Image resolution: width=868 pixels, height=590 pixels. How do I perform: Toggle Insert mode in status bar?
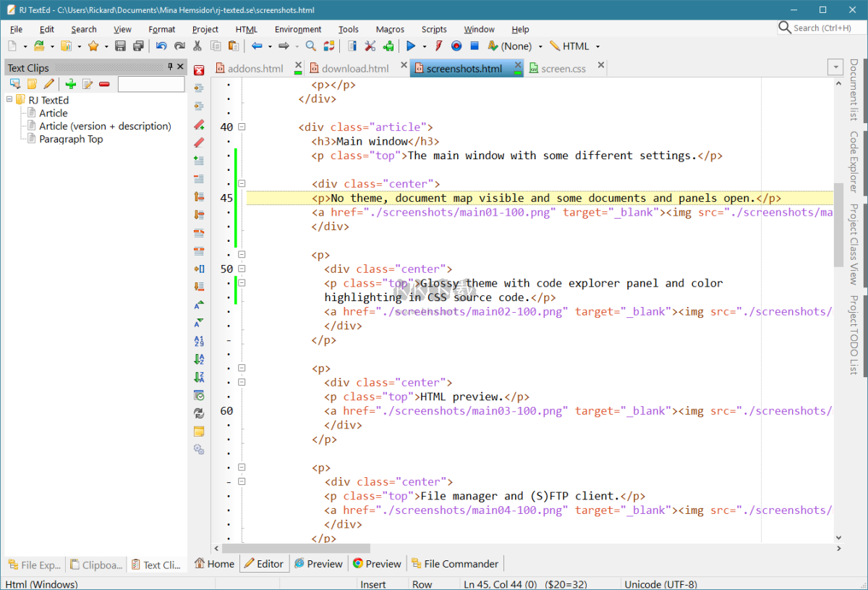point(373,584)
